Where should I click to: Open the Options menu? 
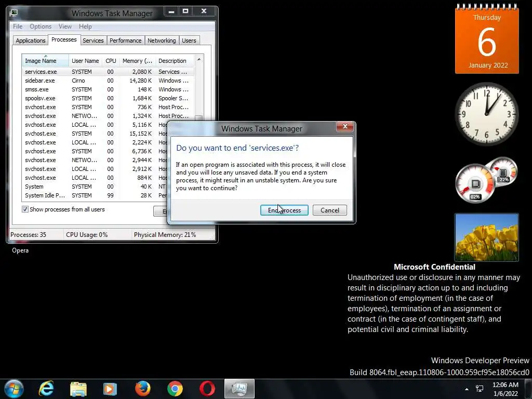point(41,26)
